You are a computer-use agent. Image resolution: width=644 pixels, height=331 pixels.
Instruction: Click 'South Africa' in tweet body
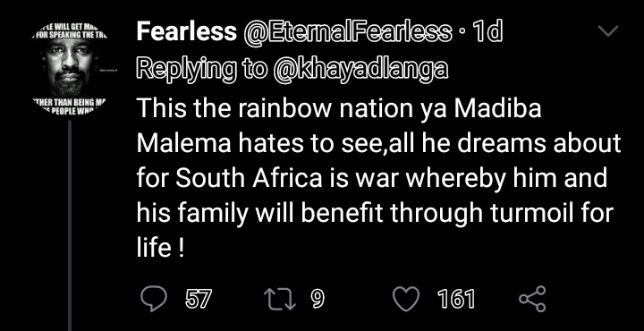250,179
